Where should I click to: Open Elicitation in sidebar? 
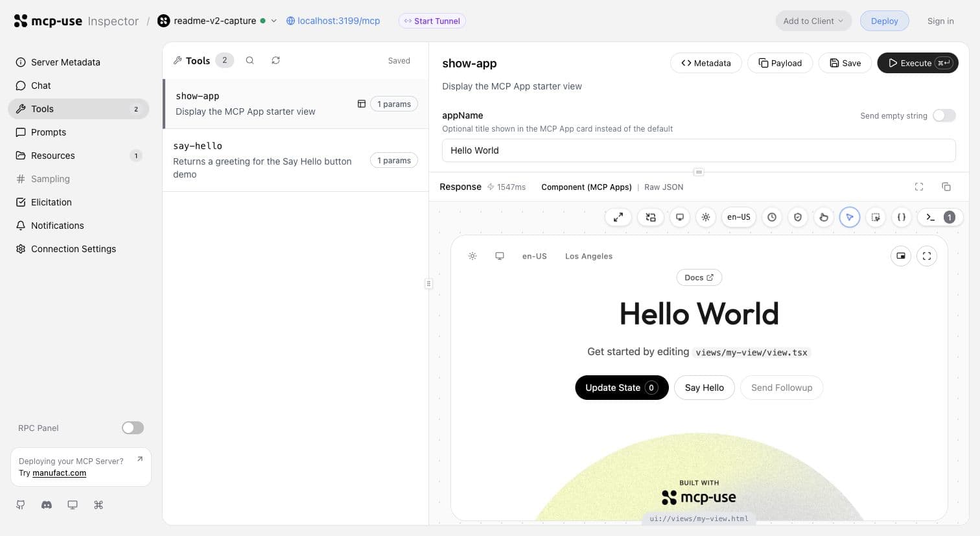pos(78,202)
